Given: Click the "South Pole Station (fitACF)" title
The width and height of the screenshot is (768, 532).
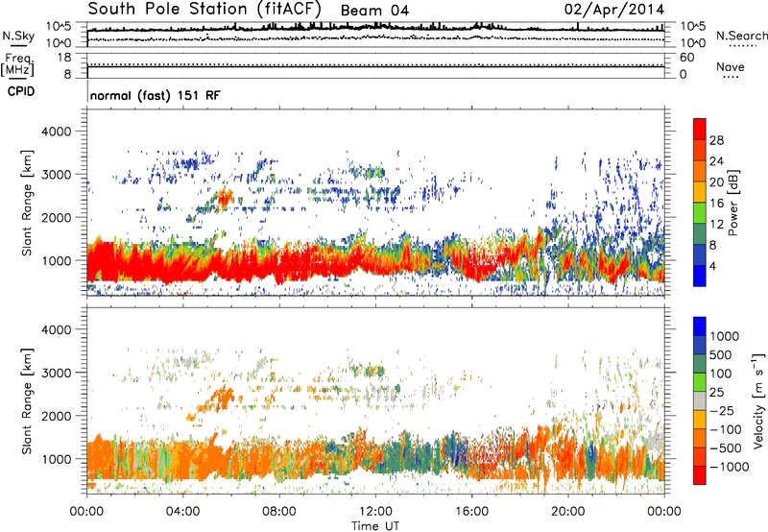Looking at the screenshot, I should 204,9.
